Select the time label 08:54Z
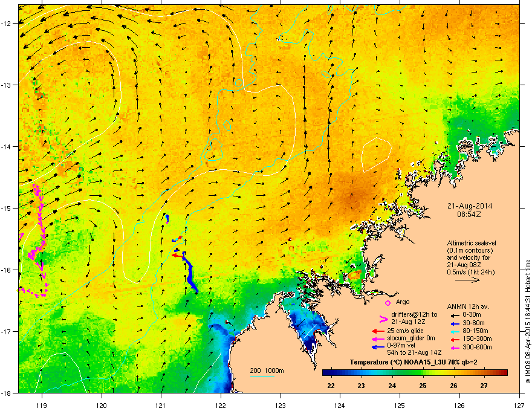The width and height of the screenshot is (532, 411). [x=469, y=215]
